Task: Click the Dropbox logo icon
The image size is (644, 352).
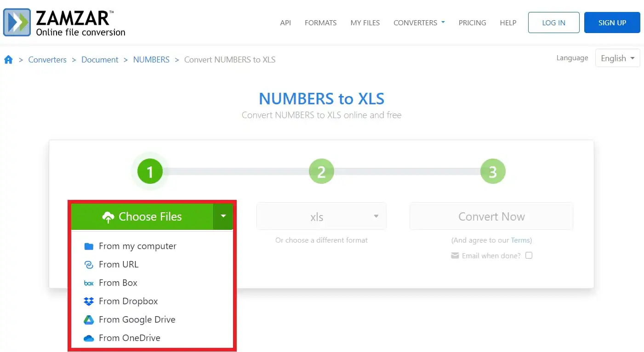Action: pyautogui.click(x=89, y=301)
